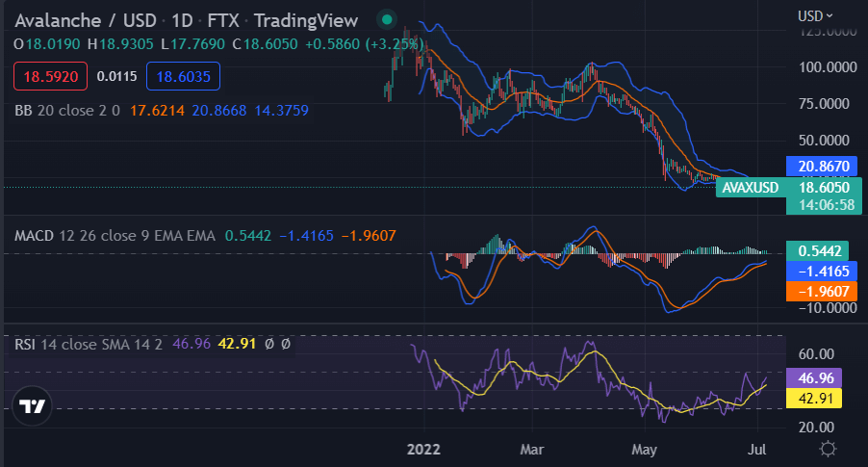Click the BB basis value 17.6214

tap(157, 110)
